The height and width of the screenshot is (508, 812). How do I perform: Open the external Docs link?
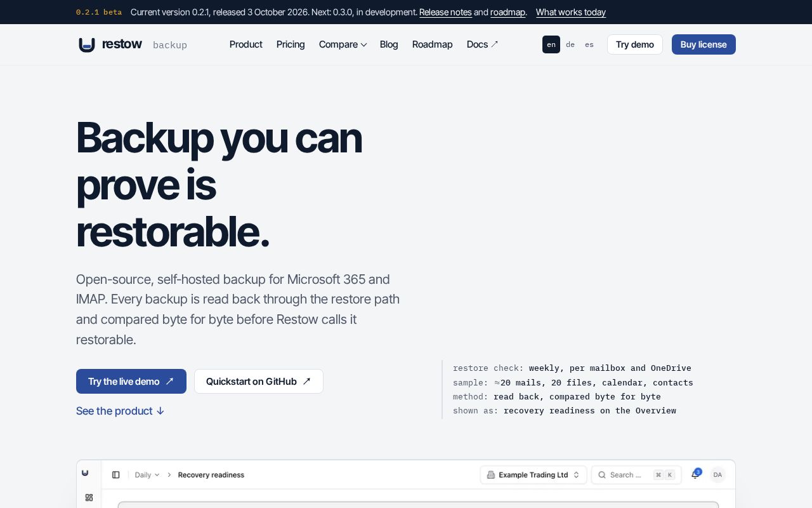(482, 44)
